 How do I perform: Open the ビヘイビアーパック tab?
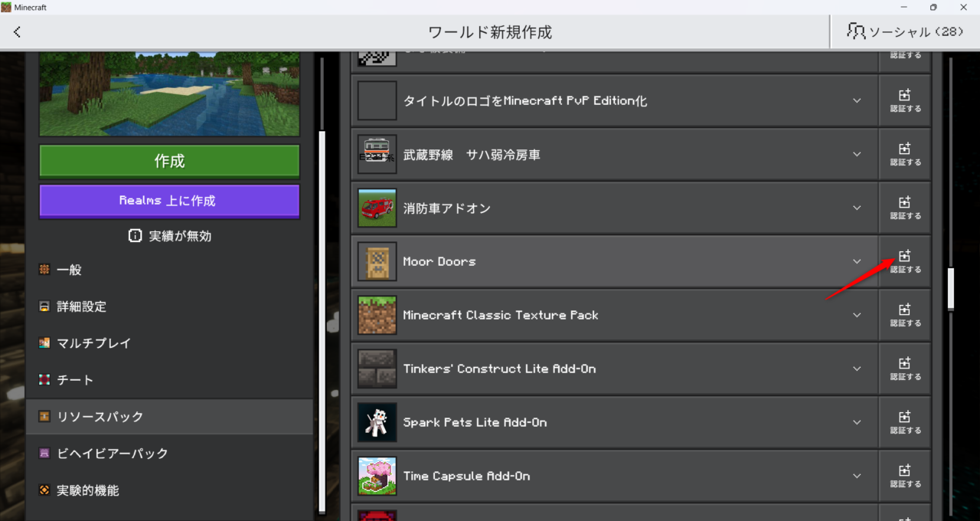tap(169, 454)
